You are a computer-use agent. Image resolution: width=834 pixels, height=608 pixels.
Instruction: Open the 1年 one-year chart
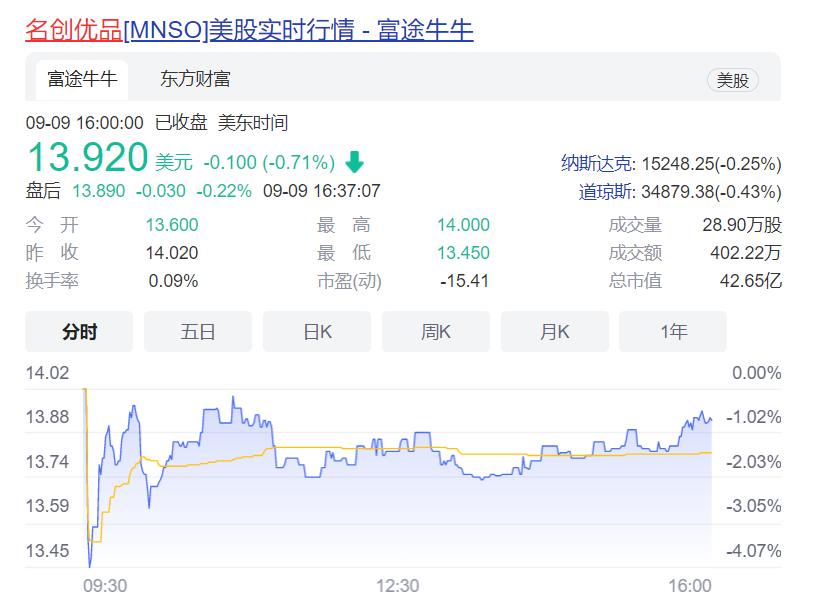tap(672, 331)
